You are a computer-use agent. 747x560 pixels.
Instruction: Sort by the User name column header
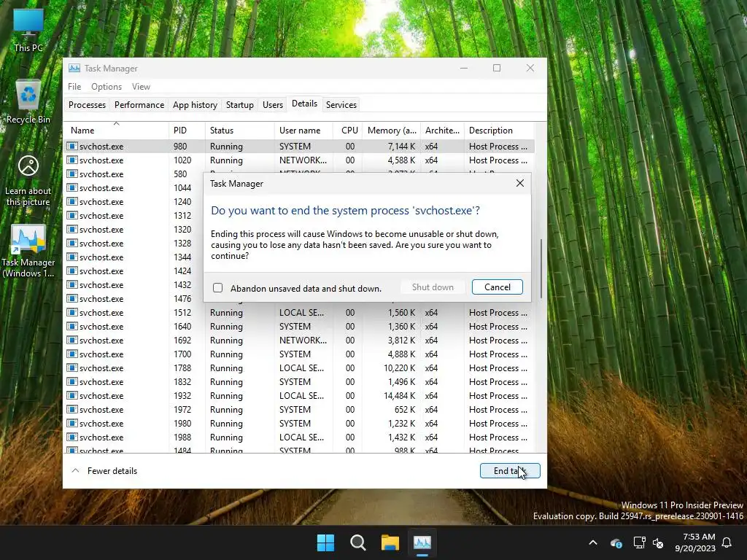pyautogui.click(x=303, y=131)
